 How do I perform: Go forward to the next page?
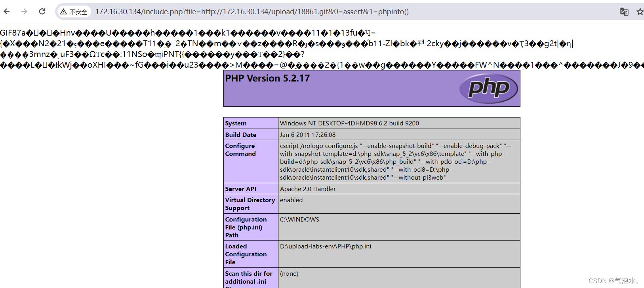pos(24,11)
